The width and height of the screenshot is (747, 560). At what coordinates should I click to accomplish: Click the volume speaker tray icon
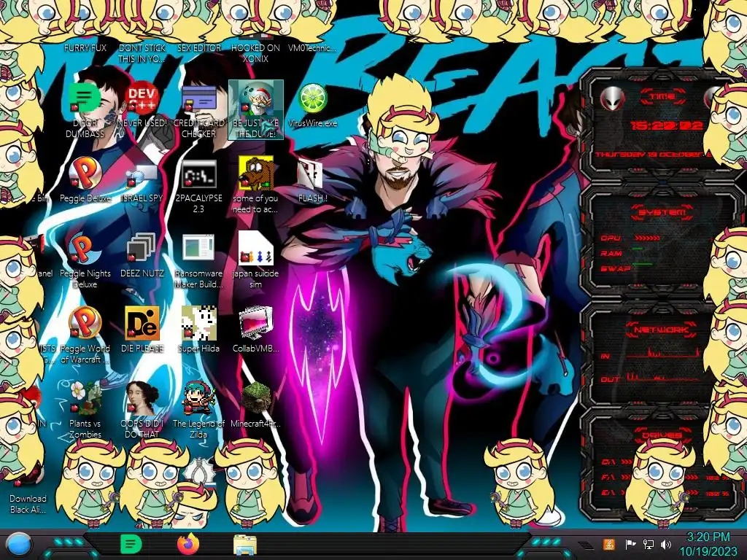tap(666, 544)
